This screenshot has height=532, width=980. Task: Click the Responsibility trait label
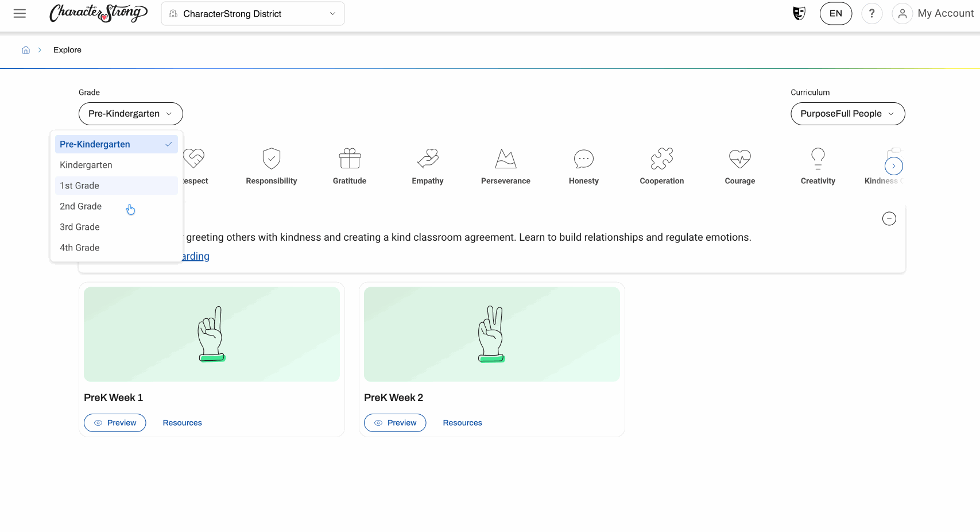click(272, 181)
